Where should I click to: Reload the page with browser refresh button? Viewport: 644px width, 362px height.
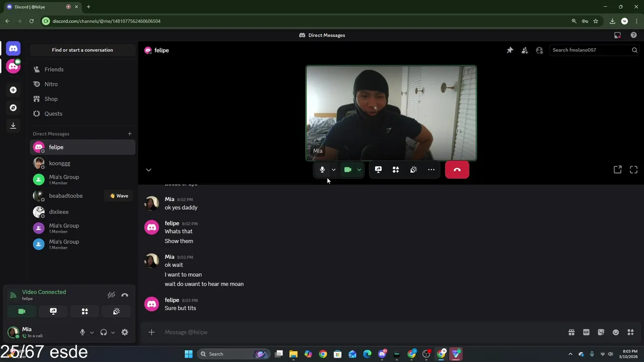(x=31, y=21)
